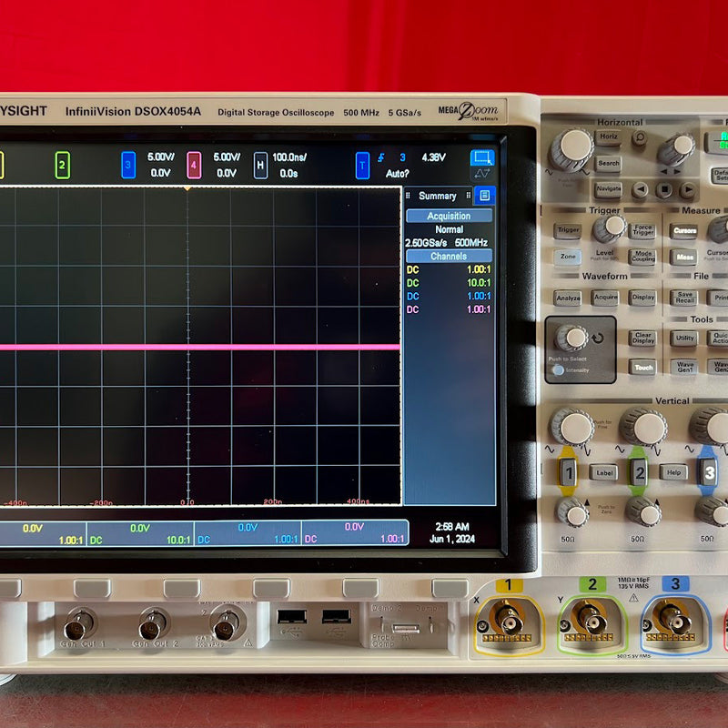Open the sidebar list icon next to Summary
Screen dimensions: 728x728
tap(484, 196)
